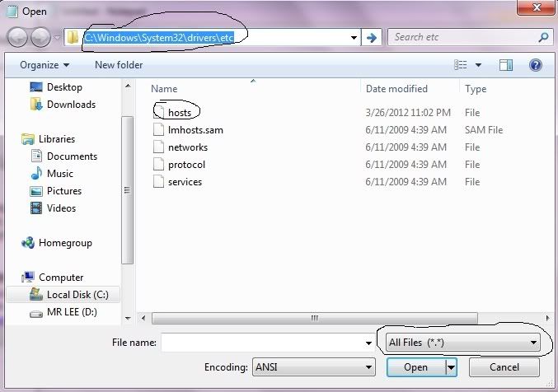This screenshot has width=558, height=392.
Task: Click the Go arrow next to address bar
Action: point(372,37)
